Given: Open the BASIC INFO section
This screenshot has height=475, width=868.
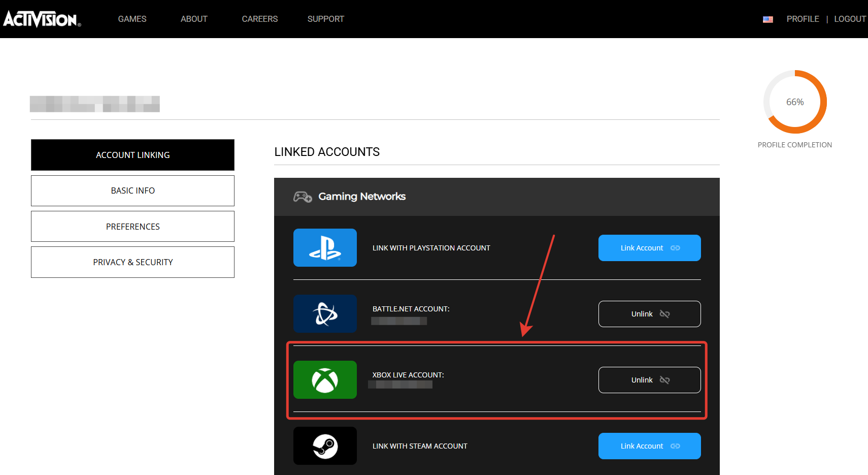Looking at the screenshot, I should click(132, 191).
